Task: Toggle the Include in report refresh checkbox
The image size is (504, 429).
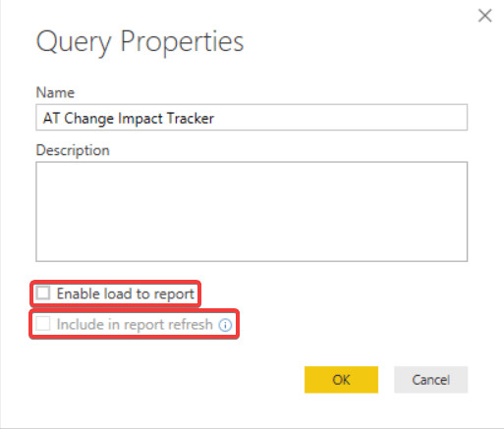Action: pyautogui.click(x=43, y=324)
